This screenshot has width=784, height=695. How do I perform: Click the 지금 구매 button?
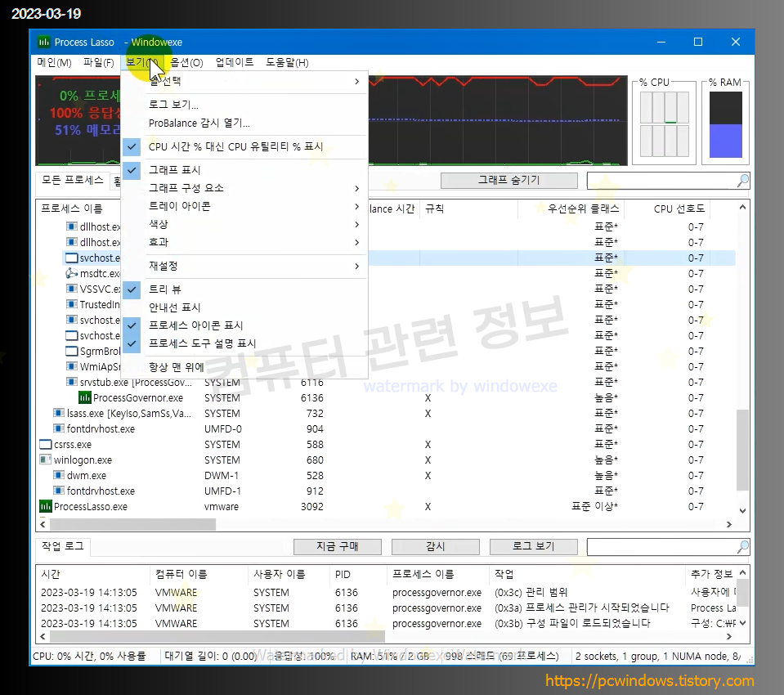click(338, 546)
